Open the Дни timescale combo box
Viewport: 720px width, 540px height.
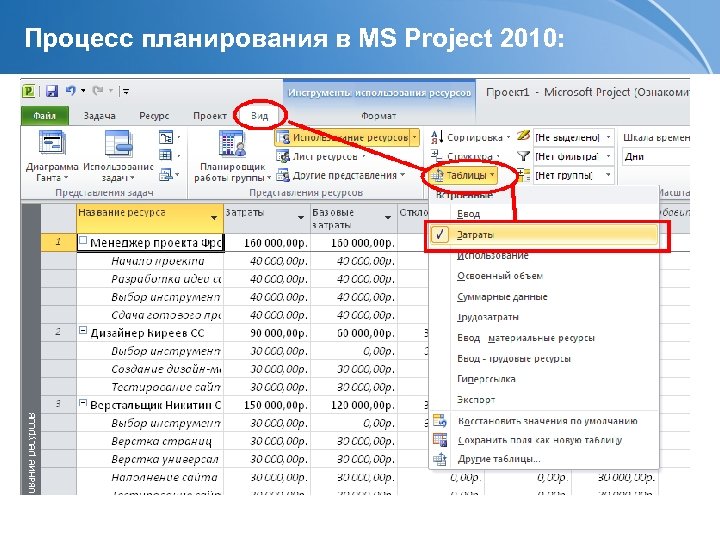(x=656, y=157)
